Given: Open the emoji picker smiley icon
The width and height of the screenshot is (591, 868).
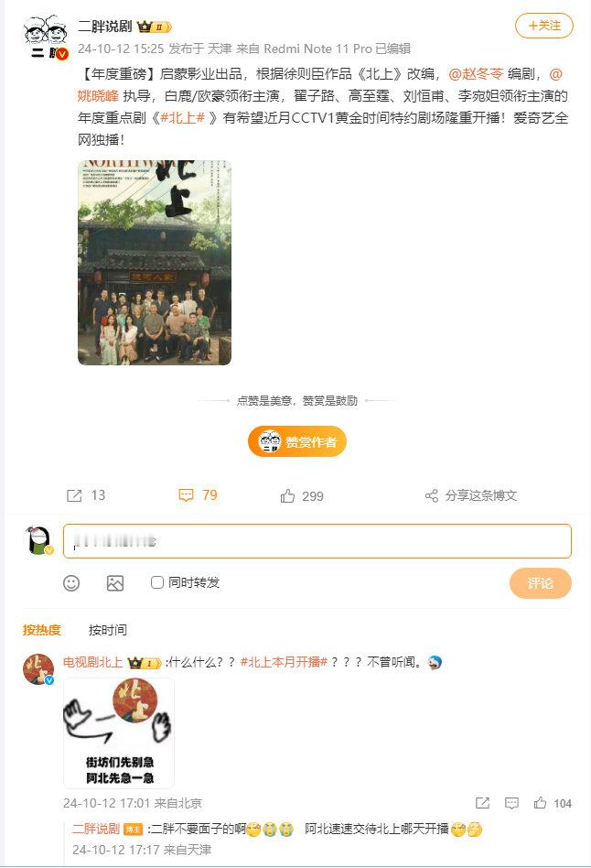Looking at the screenshot, I should coord(71,583).
